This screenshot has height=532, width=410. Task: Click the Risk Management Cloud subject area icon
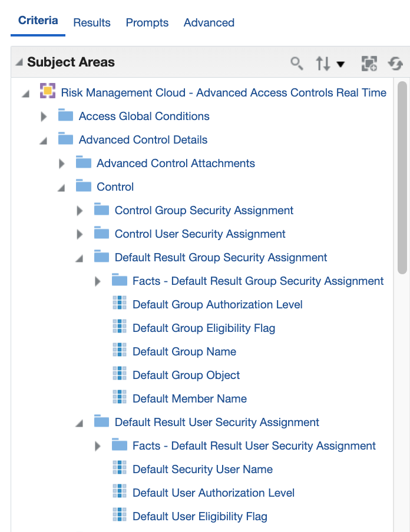(48, 92)
